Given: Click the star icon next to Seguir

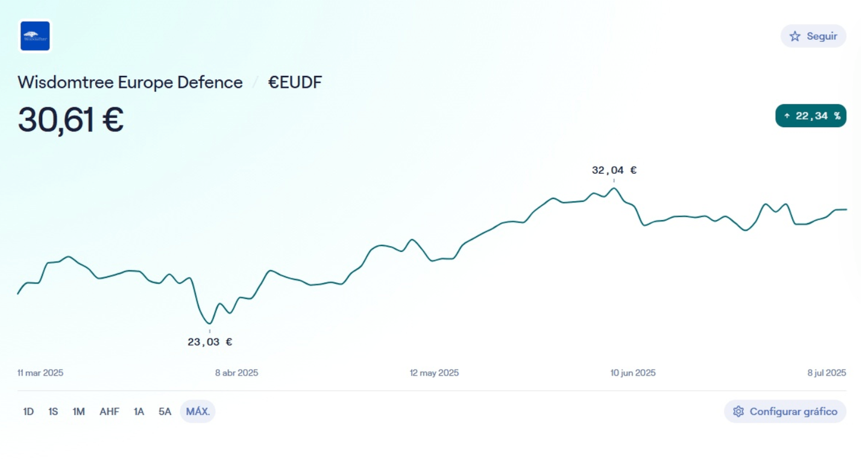Looking at the screenshot, I should 794,36.
